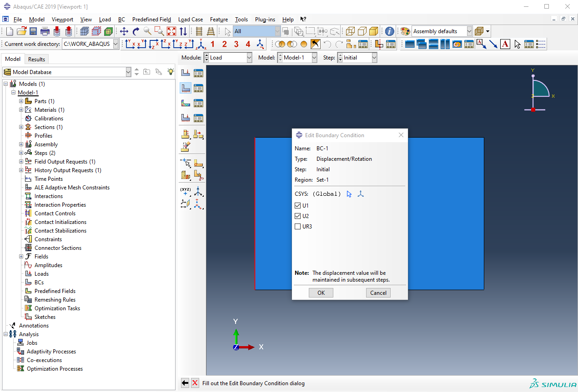Viewport: 578px width, 392px height.
Task: Click the Color Code palette icon
Action: tap(405, 31)
